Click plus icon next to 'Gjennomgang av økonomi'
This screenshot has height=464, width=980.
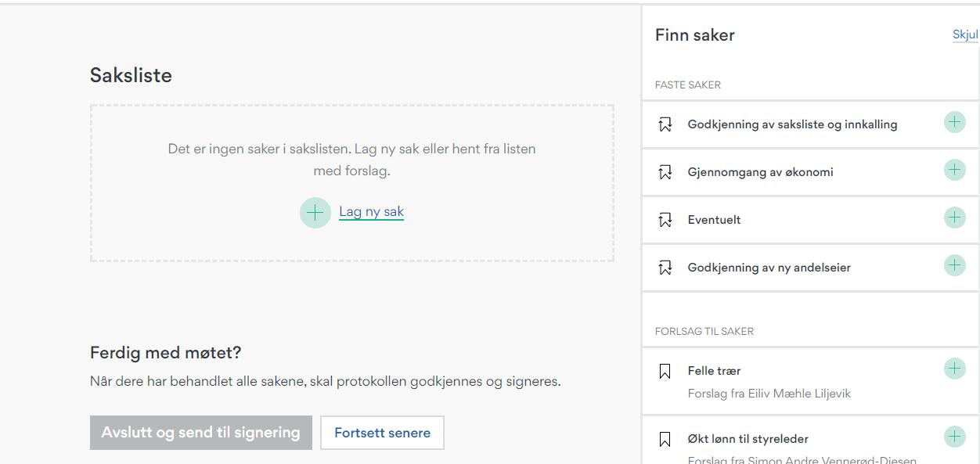(x=954, y=171)
